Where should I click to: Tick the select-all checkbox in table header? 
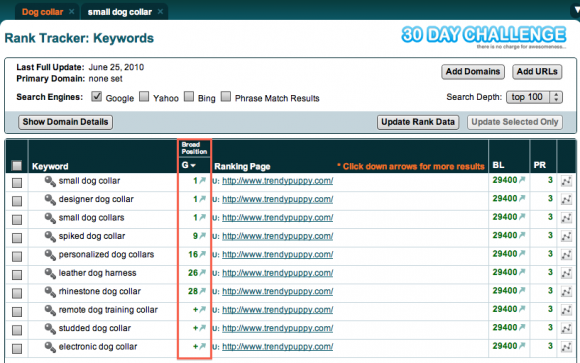tap(17, 165)
